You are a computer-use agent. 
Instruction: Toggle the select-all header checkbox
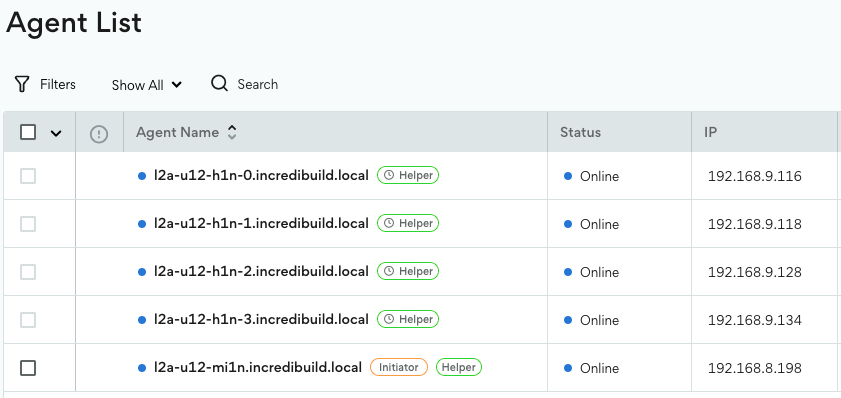28,132
